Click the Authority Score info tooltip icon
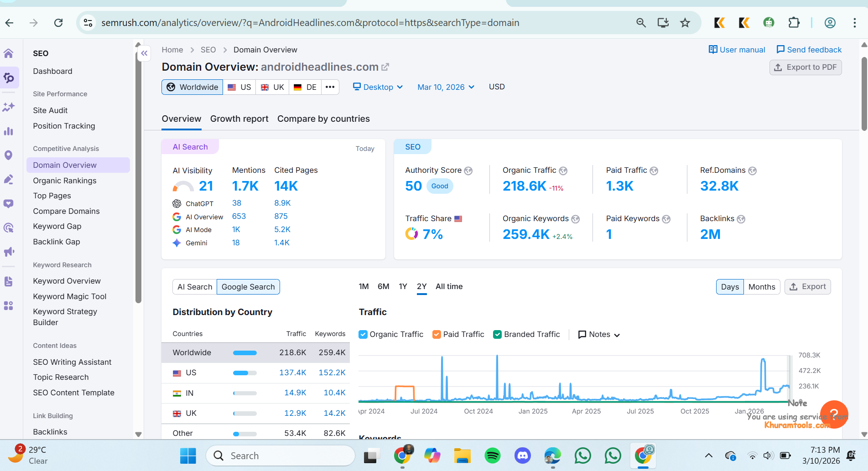Screen dimensions: 868x471 click(x=468, y=171)
